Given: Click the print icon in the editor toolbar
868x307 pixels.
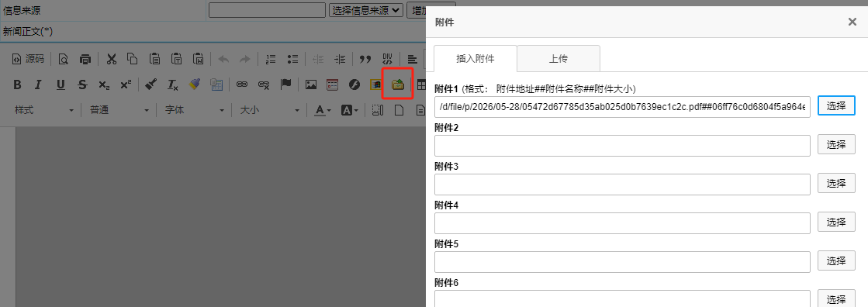Looking at the screenshot, I should [85, 59].
